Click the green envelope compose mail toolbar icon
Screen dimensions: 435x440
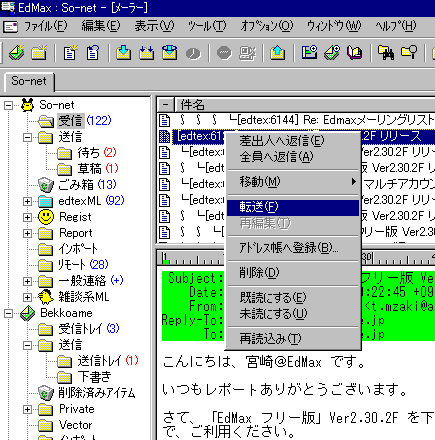[x=16, y=53]
